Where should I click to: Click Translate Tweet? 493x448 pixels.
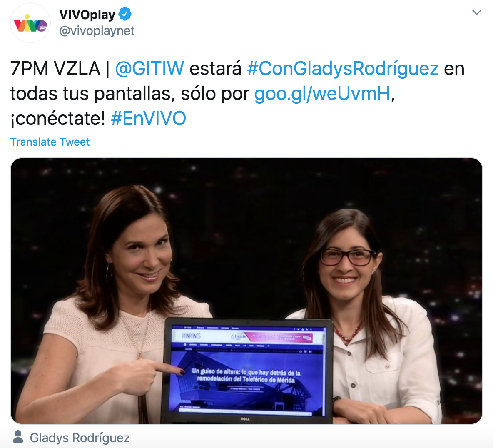pos(50,142)
